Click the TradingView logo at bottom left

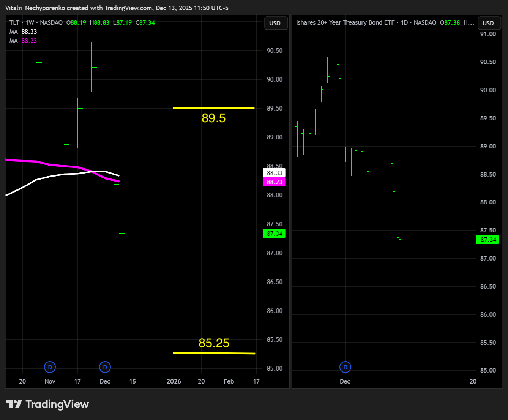pyautogui.click(x=47, y=404)
